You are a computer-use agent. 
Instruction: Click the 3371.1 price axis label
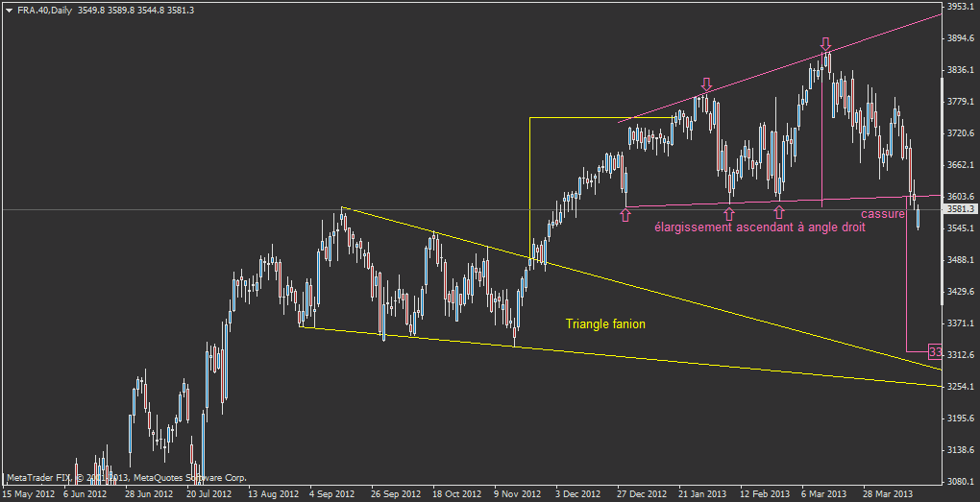(961, 323)
